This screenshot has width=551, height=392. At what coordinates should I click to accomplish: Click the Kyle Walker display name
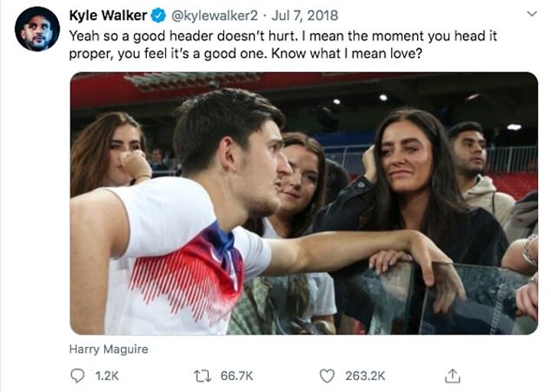coord(108,15)
